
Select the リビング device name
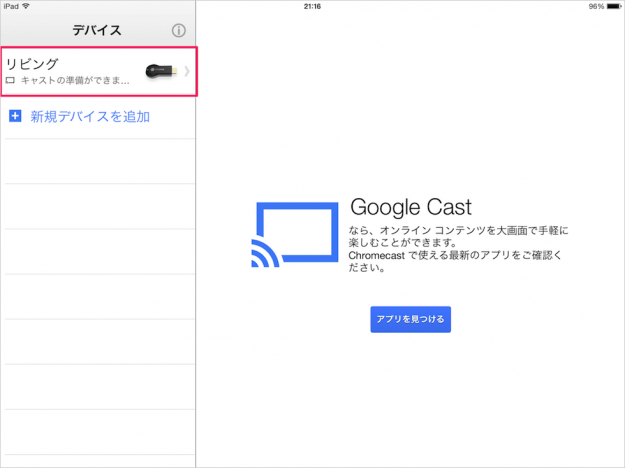(32, 64)
